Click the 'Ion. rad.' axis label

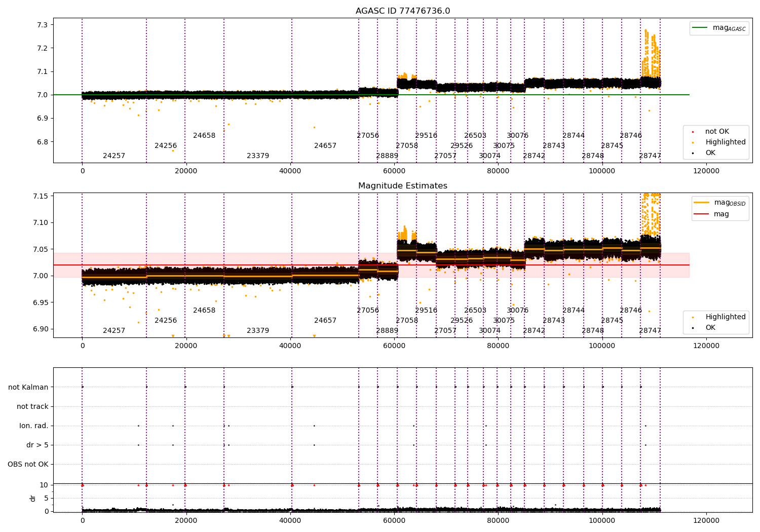[34, 426]
